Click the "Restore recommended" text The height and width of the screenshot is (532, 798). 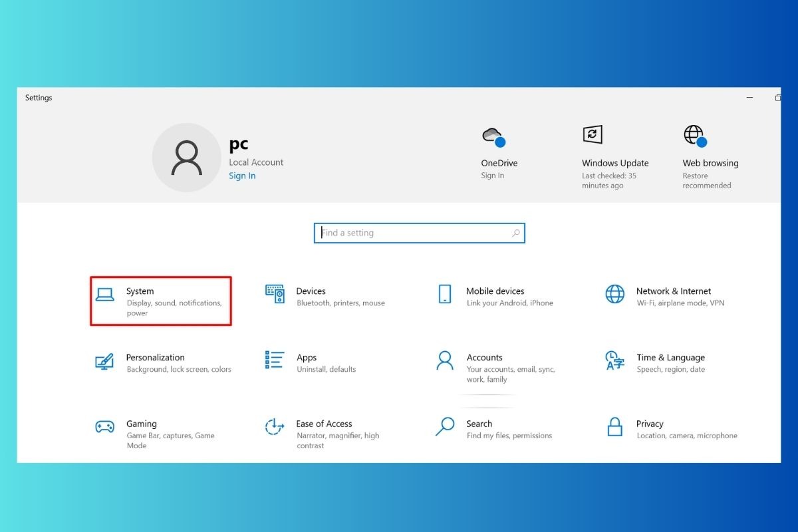click(707, 181)
